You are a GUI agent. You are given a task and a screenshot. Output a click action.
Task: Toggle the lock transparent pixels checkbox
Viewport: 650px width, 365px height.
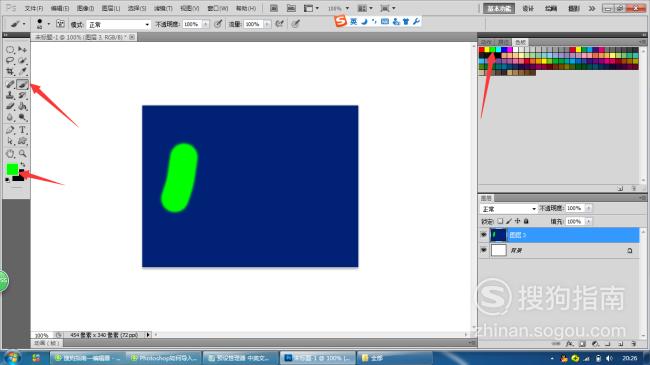pos(500,221)
